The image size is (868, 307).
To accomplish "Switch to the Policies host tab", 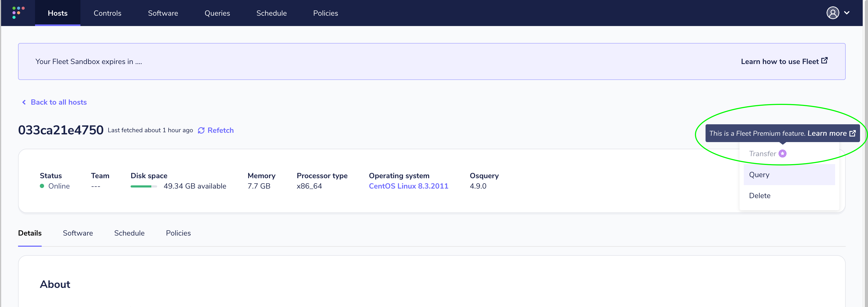I will (178, 233).
